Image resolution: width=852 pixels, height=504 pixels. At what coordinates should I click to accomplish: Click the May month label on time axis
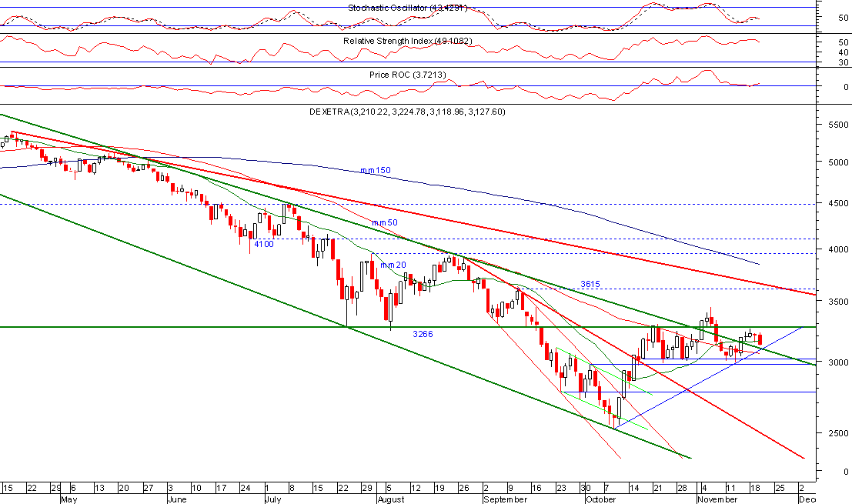pyautogui.click(x=69, y=499)
